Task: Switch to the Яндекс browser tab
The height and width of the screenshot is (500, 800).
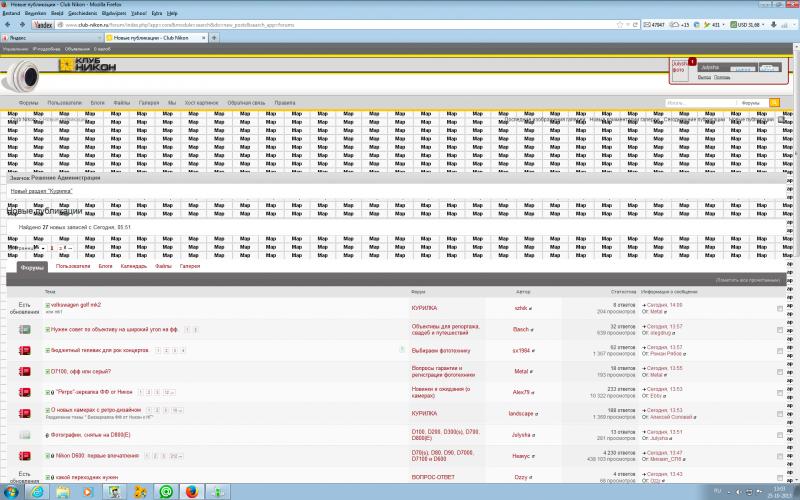Action: pos(51,38)
